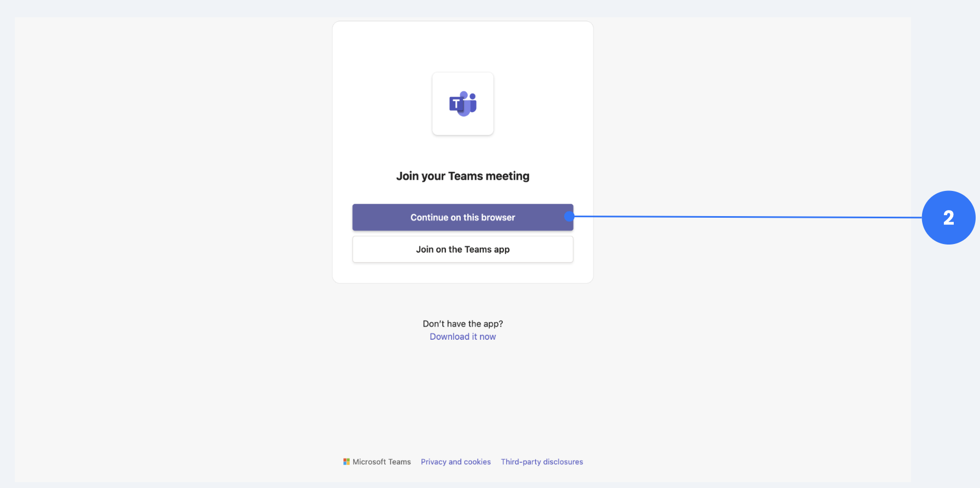The width and height of the screenshot is (980, 488).
Task: Open the Download it now link
Action: pyautogui.click(x=462, y=336)
